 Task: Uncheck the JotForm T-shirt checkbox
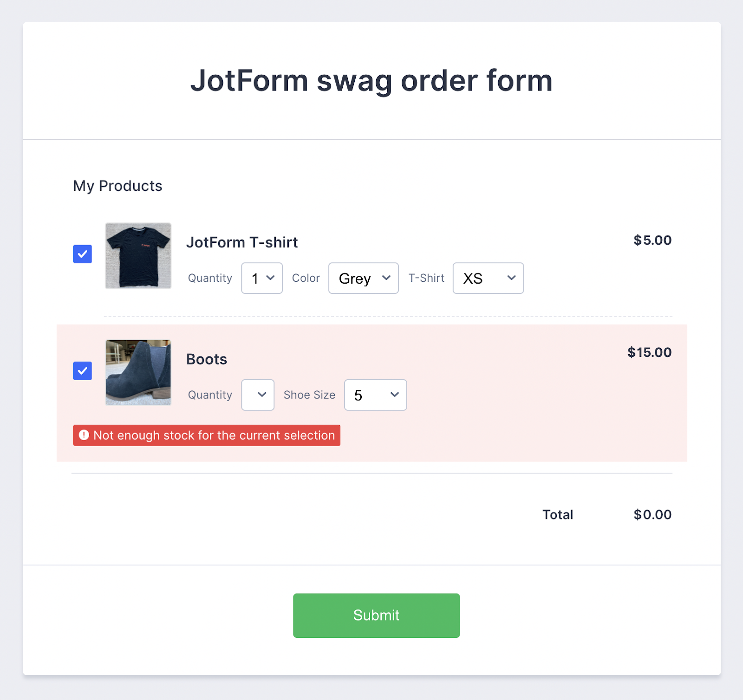[83, 254]
